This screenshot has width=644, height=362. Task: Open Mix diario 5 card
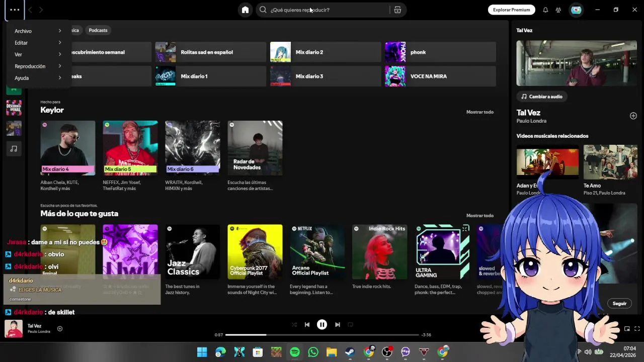click(130, 156)
